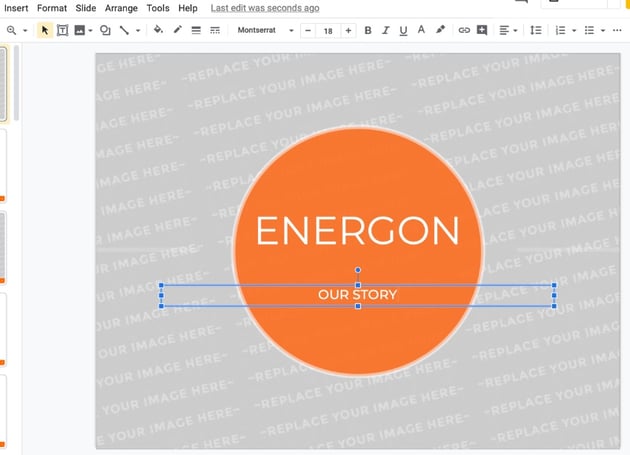The image size is (630, 455).
Task: Open the Arrange menu
Action: coord(121,8)
